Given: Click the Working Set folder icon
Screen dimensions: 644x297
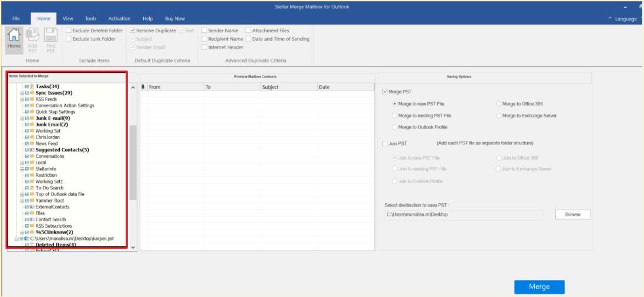Looking at the screenshot, I should (x=32, y=131).
